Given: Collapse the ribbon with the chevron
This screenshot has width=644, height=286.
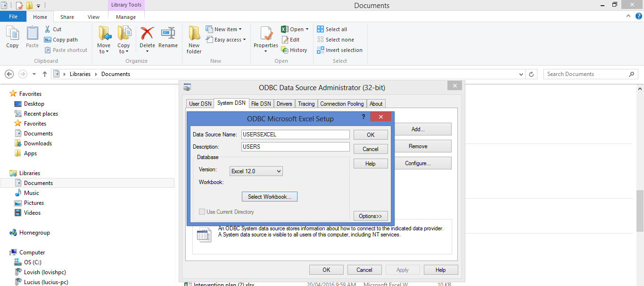Looking at the screenshot, I should click(628, 16).
